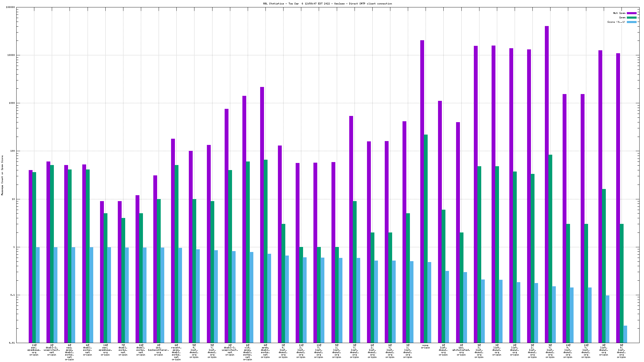Image resolution: width=644 pixels, height=362 pixels.
Task: Click the 10000 tick on the y-axis
Action: 11,55
